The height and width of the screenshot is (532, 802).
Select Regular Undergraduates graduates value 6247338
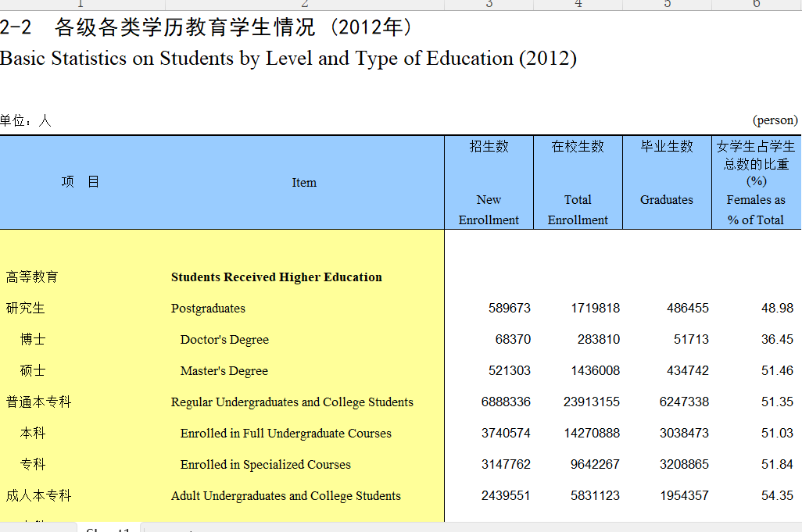tap(685, 402)
